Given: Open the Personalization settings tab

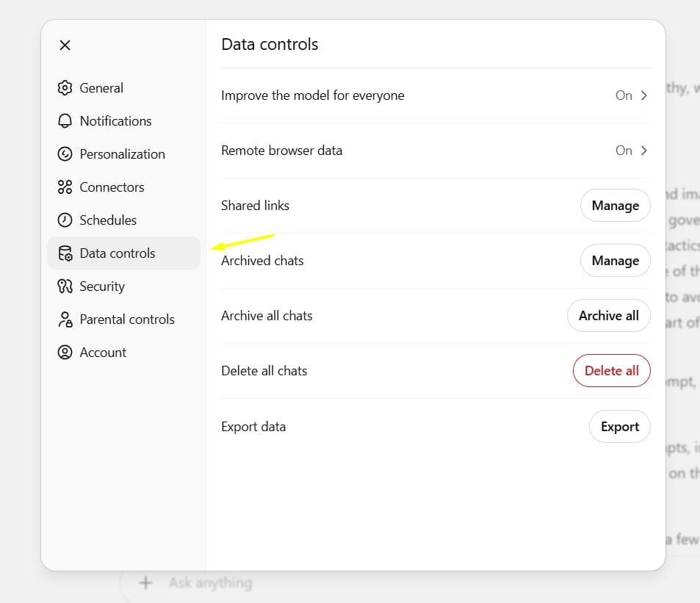Looking at the screenshot, I should pyautogui.click(x=122, y=154).
